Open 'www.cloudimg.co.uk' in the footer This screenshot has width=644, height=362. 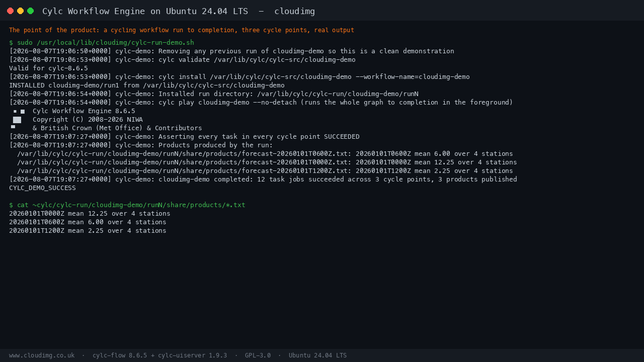pos(42,355)
